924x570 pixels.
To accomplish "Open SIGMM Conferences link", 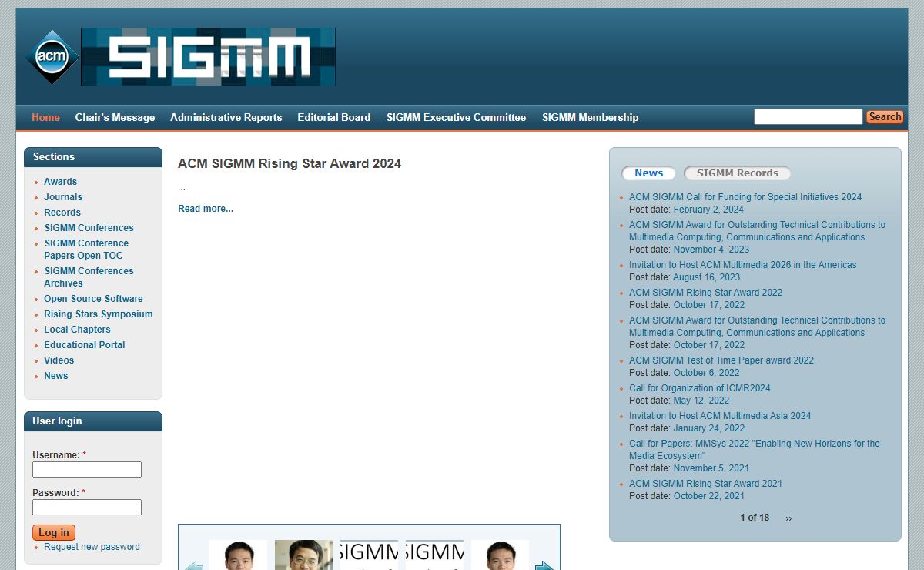I will click(x=89, y=228).
